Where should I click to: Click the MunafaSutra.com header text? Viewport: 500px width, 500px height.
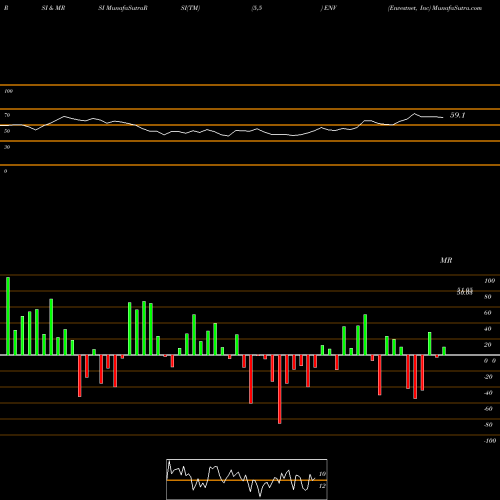click(x=457, y=8)
